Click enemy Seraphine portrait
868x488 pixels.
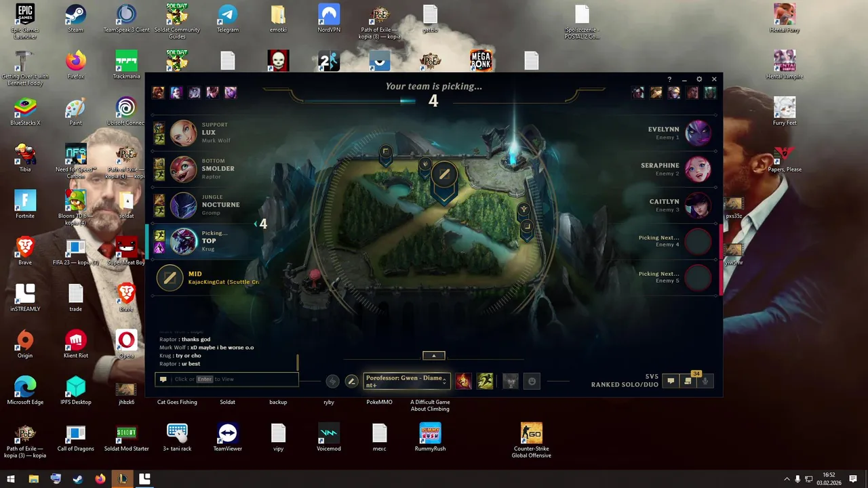[698, 169]
